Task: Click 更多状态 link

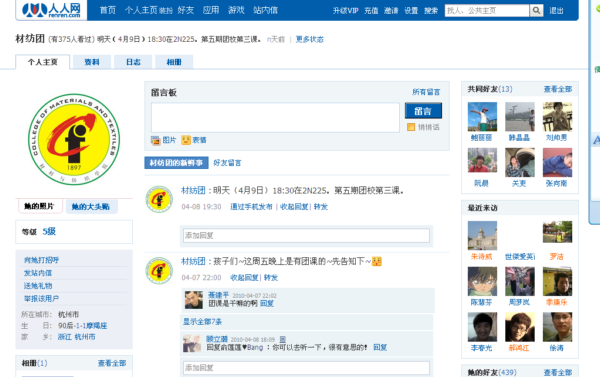Action: click(x=310, y=39)
